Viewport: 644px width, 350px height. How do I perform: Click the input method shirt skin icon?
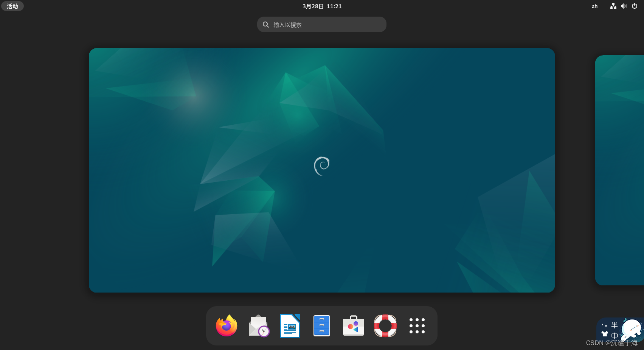click(605, 334)
